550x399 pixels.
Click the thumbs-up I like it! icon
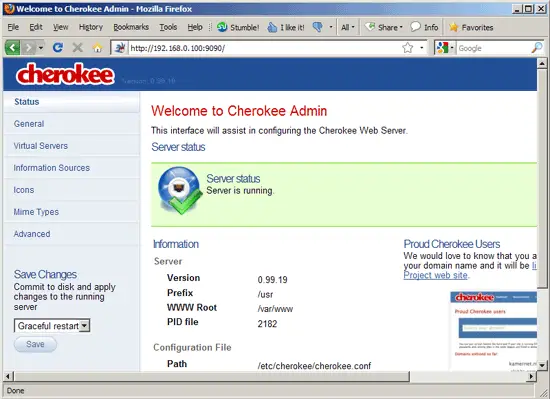[272, 27]
